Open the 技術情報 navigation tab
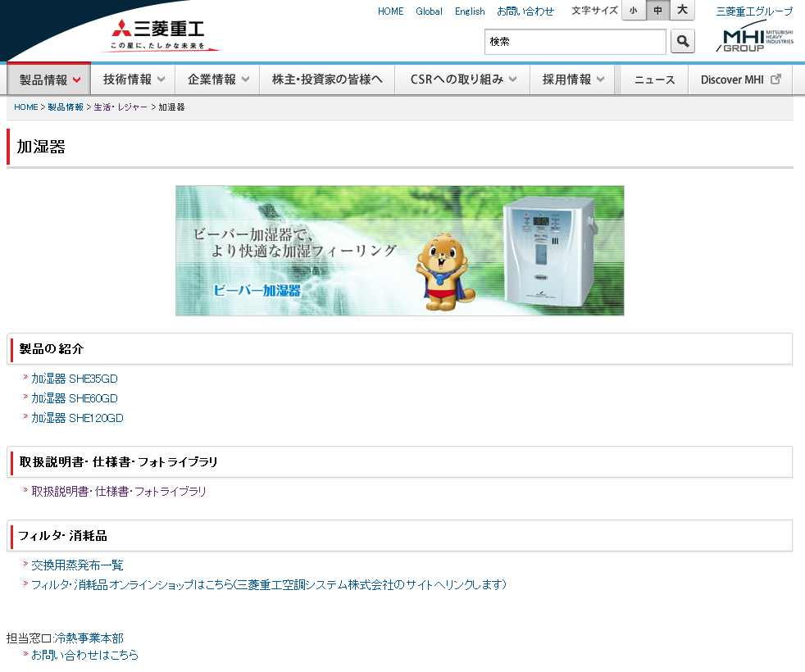The height and width of the screenshot is (672, 805). [133, 79]
